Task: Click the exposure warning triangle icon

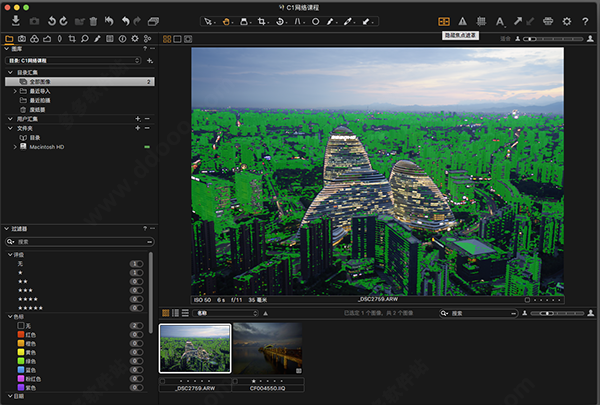Action: click(x=462, y=20)
